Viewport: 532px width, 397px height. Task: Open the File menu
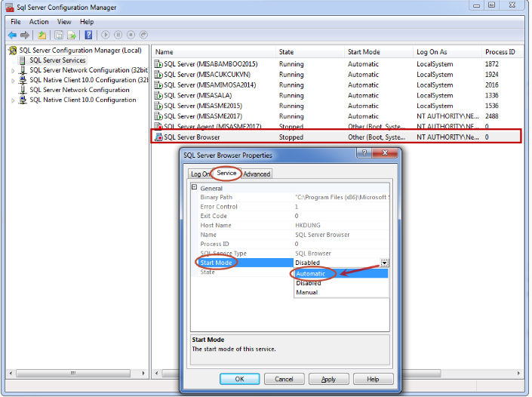tap(16, 22)
